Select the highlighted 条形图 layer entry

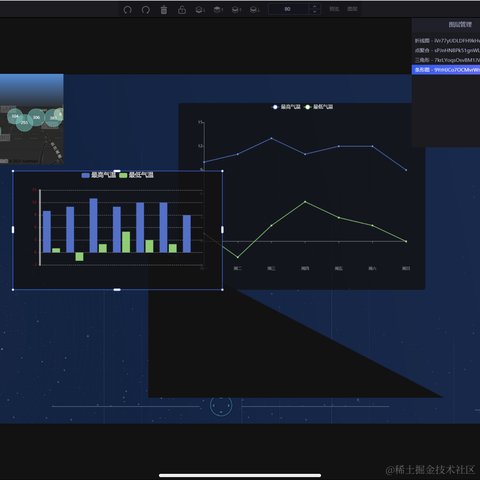click(x=446, y=70)
